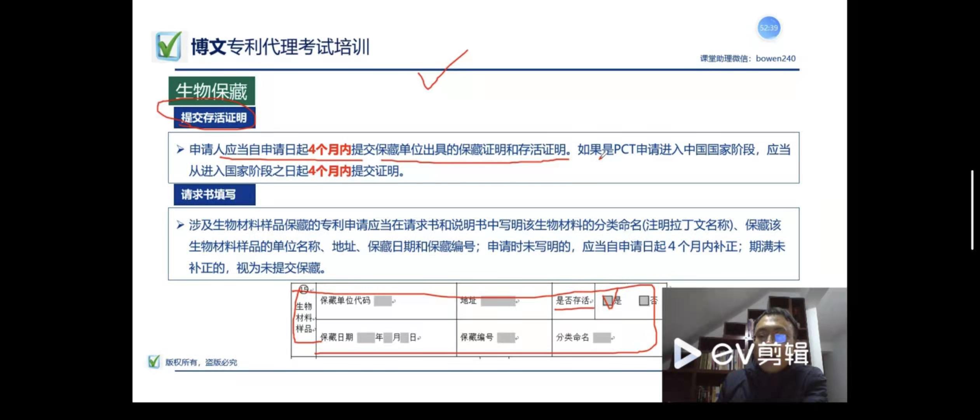Click the green checkmark logo icon
This screenshot has width=980, height=420.
(x=169, y=47)
